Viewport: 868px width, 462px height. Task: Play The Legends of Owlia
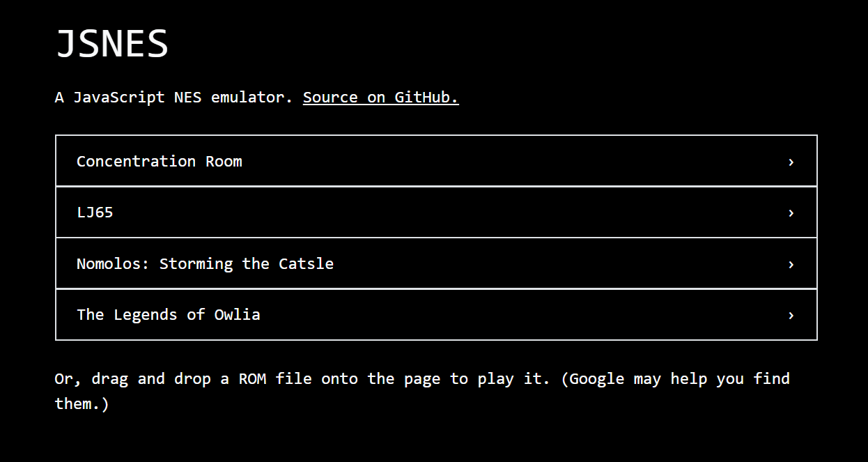pyautogui.click(x=168, y=315)
